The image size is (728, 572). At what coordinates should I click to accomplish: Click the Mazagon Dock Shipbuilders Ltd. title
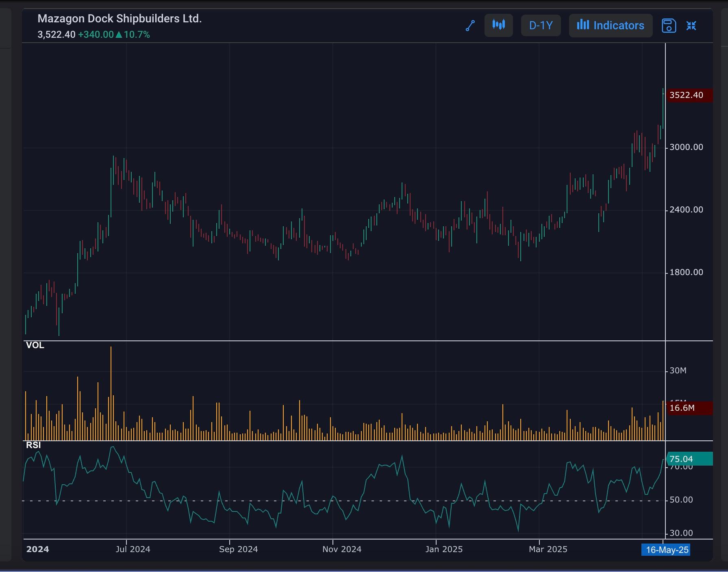120,19
